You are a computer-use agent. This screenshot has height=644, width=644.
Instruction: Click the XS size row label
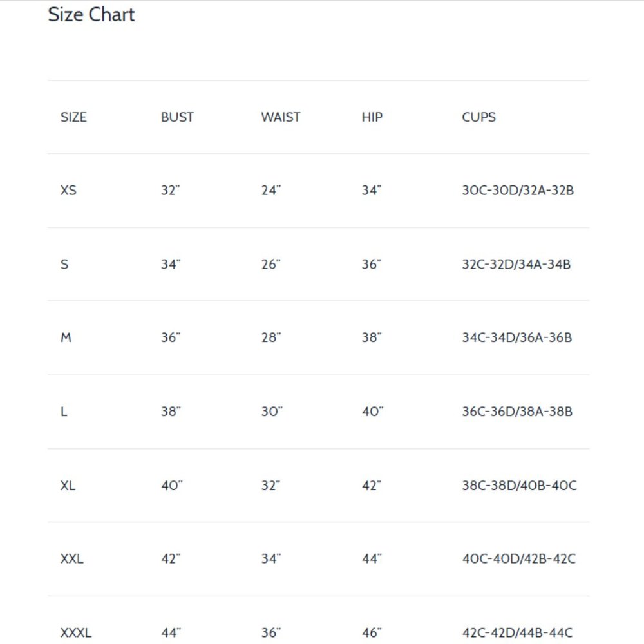(68, 191)
